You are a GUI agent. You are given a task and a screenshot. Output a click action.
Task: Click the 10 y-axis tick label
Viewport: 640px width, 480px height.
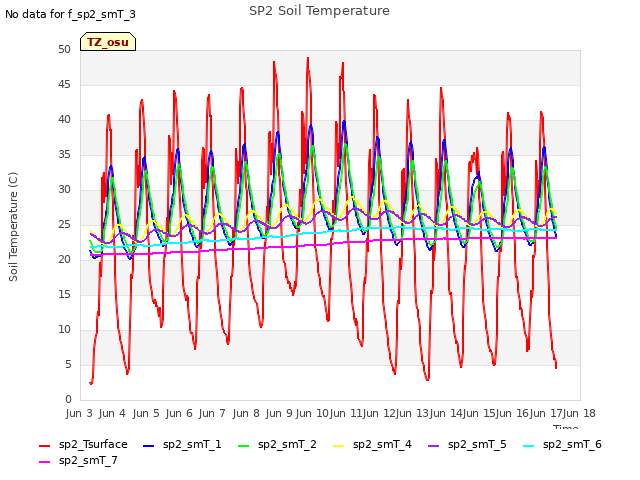click(x=64, y=330)
